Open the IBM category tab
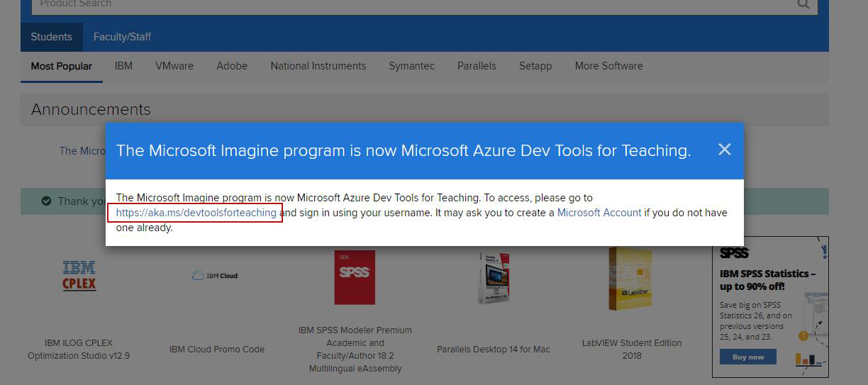The height and width of the screenshot is (385, 868). (123, 66)
